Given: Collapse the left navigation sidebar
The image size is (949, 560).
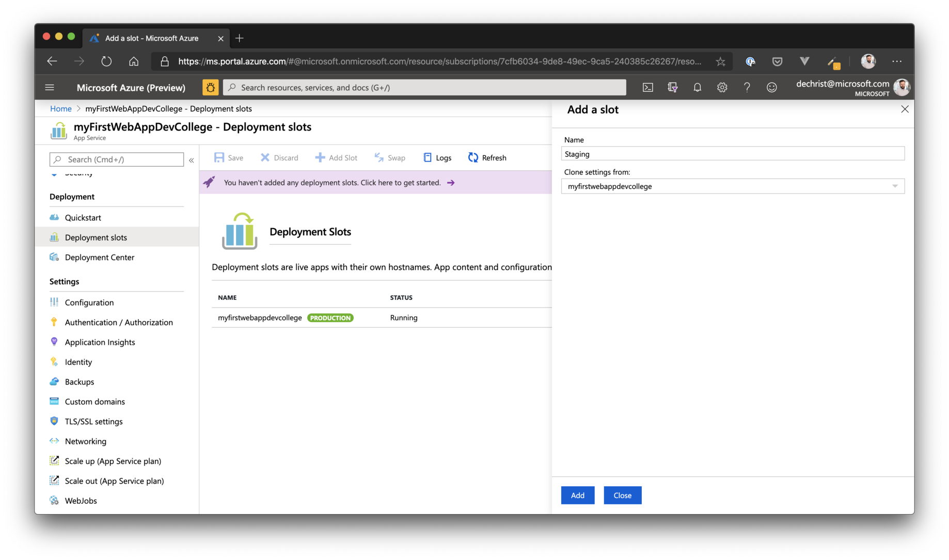Looking at the screenshot, I should point(192,160).
